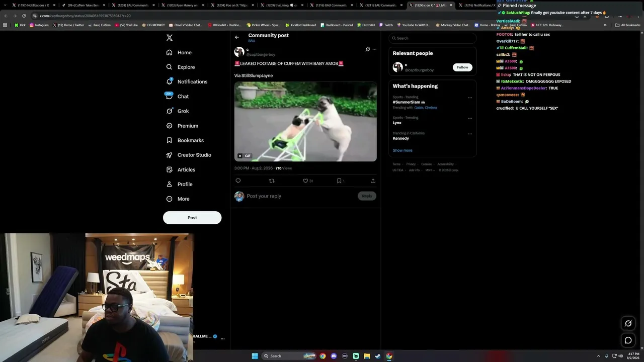Open the Kennedy trend
This screenshot has height=362, width=644.
click(x=401, y=138)
